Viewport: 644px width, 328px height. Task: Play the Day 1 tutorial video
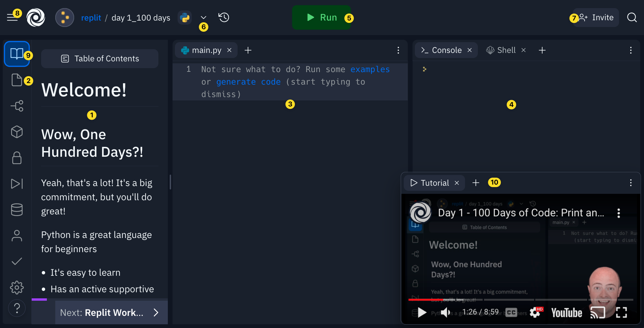(422, 312)
